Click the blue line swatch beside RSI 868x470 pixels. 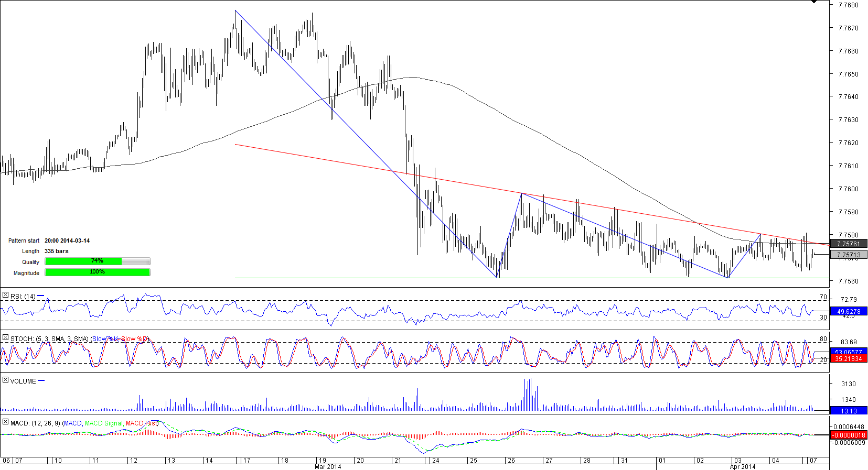pos(41,296)
